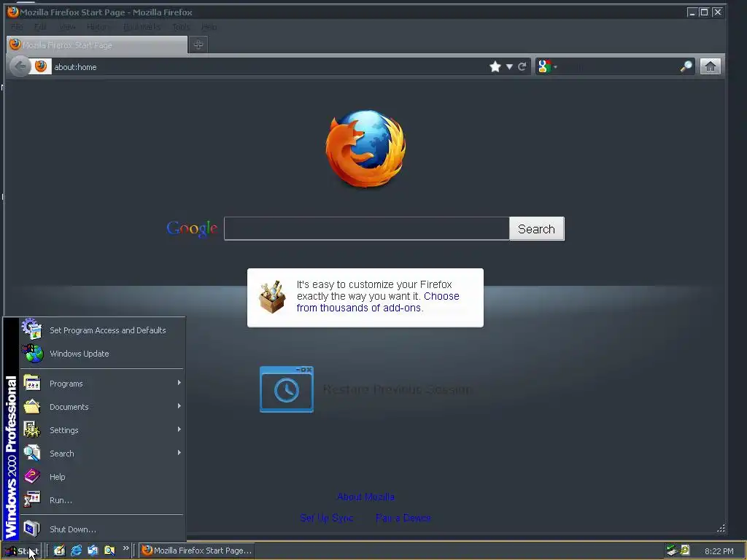This screenshot has width=747, height=560.
Task: Click the Restore Previous Session clock icon
Action: point(286,389)
